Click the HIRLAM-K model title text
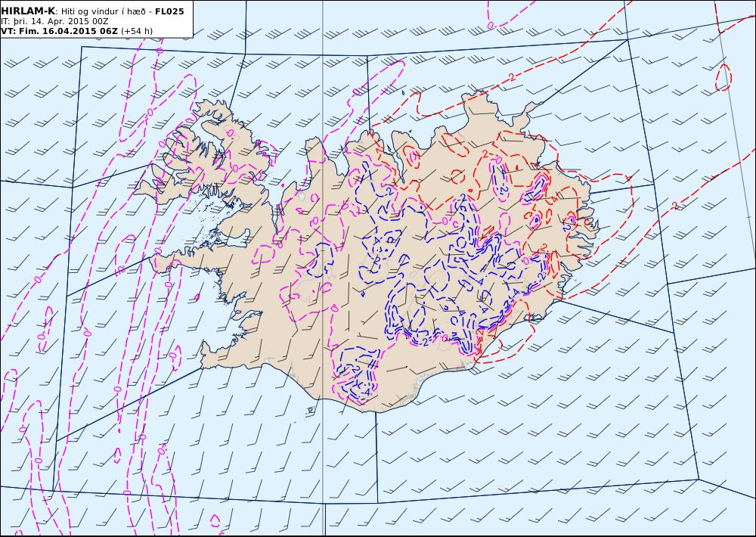The image size is (756, 537). click(x=29, y=11)
